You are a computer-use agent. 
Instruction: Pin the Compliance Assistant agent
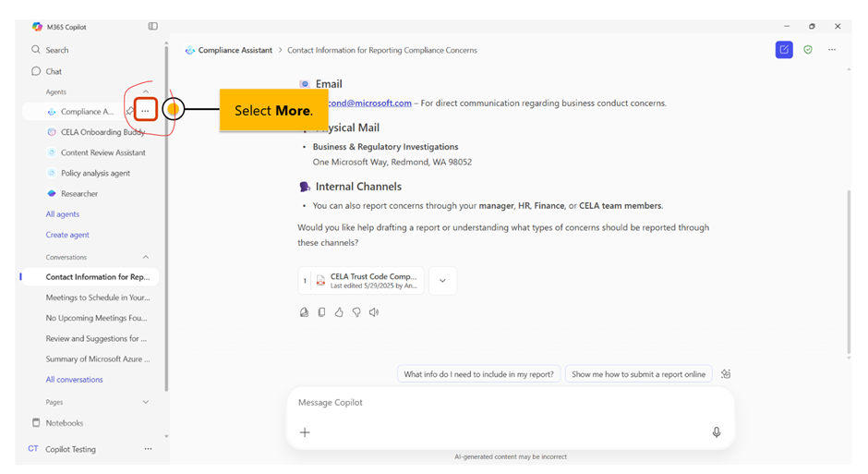tap(129, 111)
